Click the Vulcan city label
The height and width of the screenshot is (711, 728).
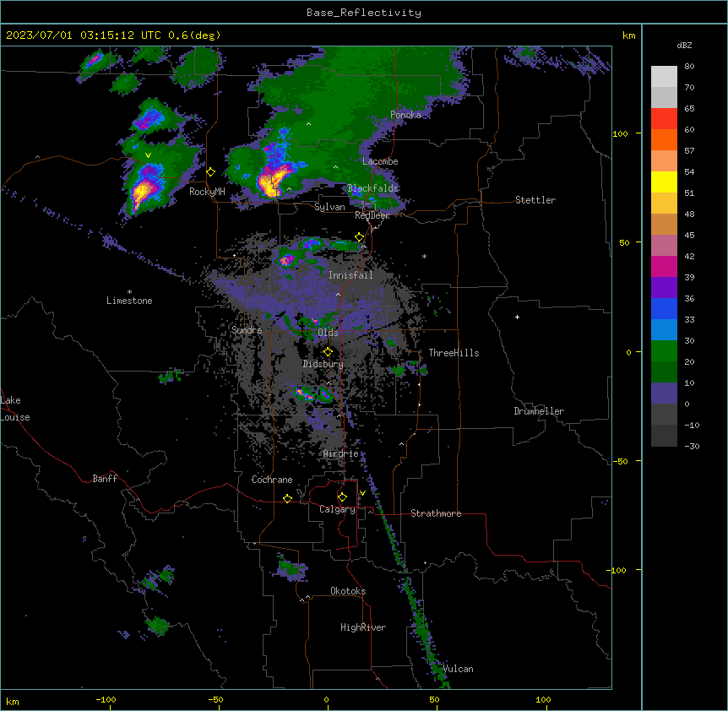click(459, 669)
